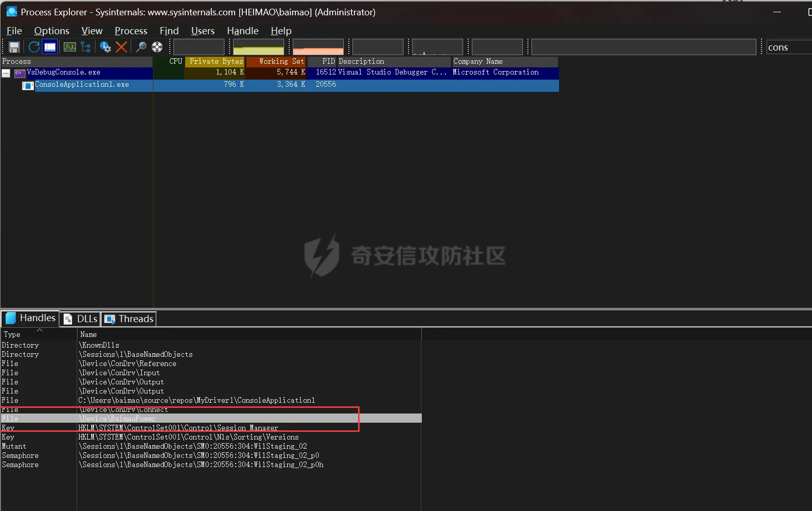Select the WilStaging_02_p0 semaphore handle
The image size is (812, 511).
[211, 455]
